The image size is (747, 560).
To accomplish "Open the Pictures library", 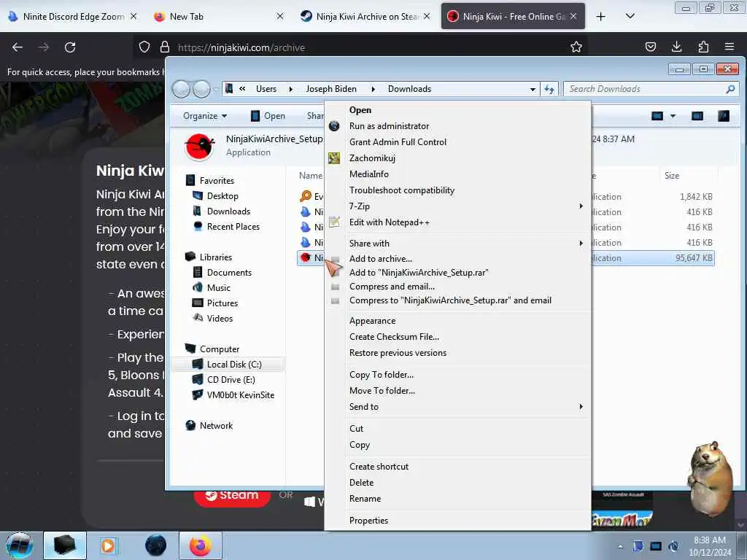I will click(x=222, y=303).
